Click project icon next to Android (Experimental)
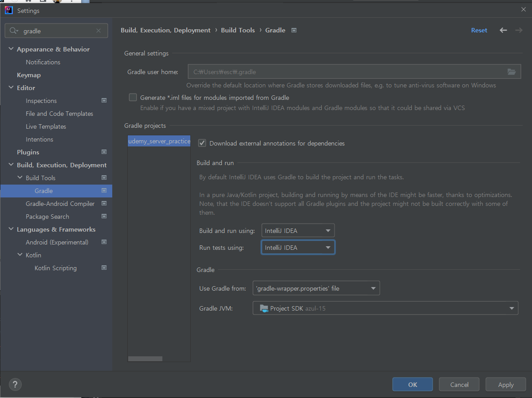Viewport: 532px width, 398px height. tap(104, 242)
